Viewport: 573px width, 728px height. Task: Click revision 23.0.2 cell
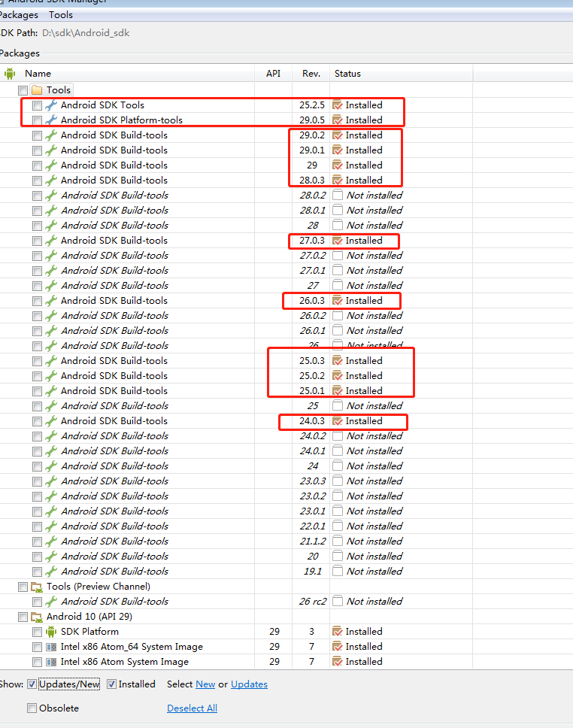[x=313, y=496]
